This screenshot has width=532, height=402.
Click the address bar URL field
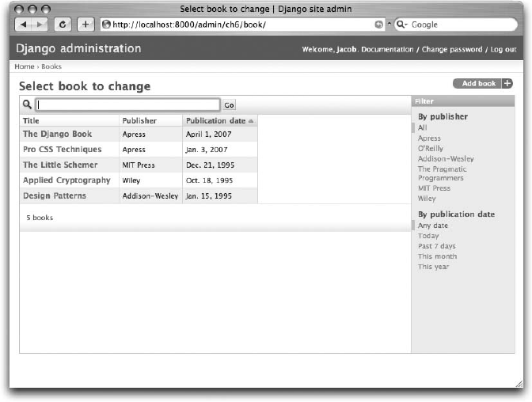coord(242,25)
